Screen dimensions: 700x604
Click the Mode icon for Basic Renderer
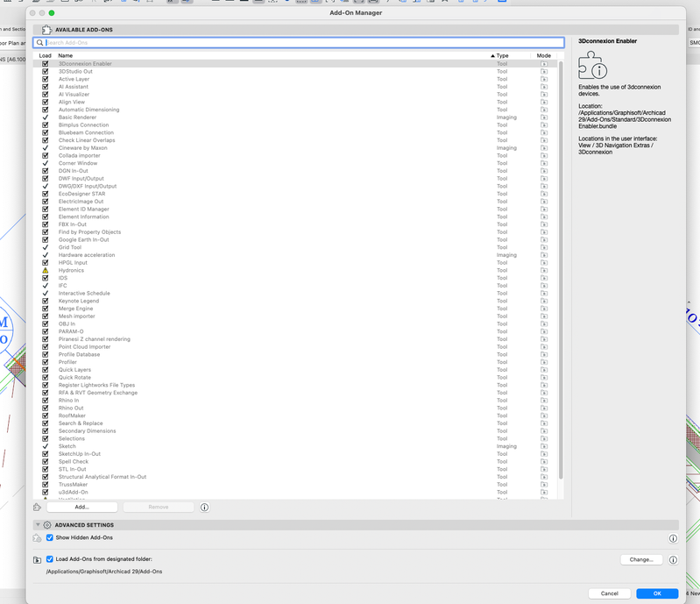coord(544,117)
